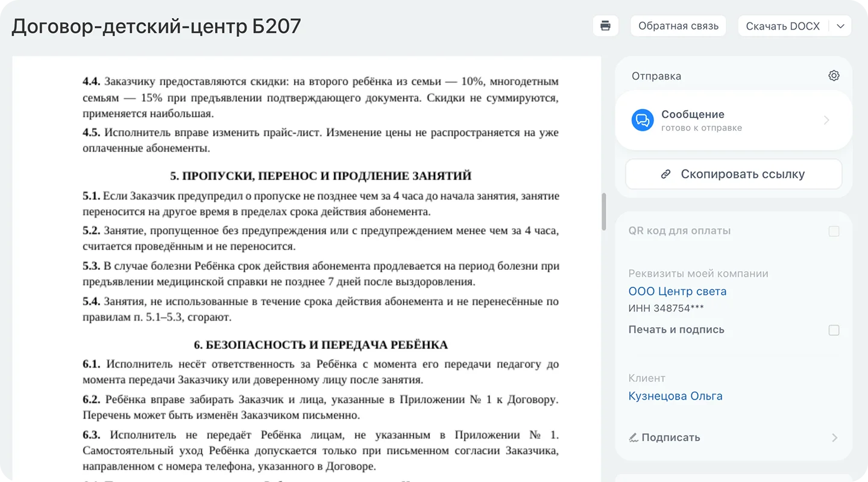Click clause number 6.2. in document

coord(92,399)
